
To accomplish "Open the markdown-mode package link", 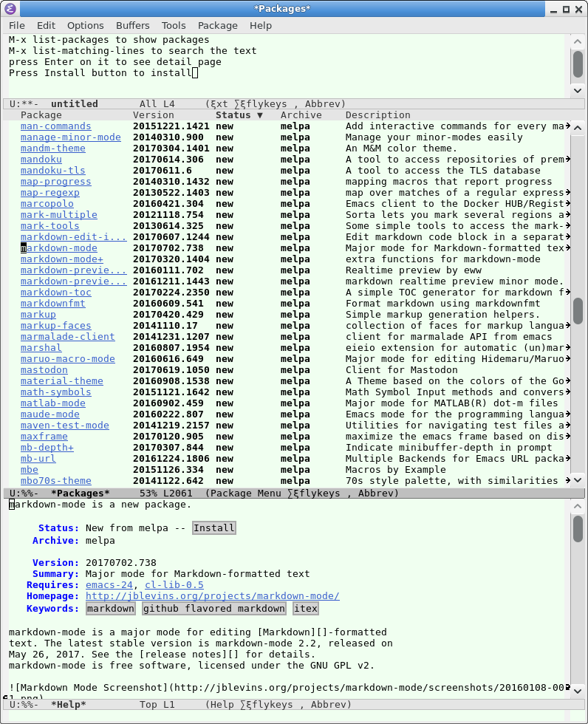I will (x=59, y=248).
